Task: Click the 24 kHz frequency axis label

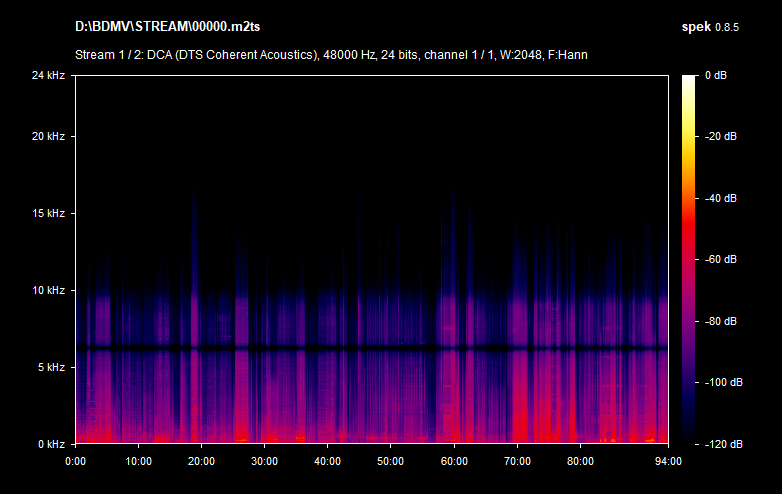Action: coord(47,75)
